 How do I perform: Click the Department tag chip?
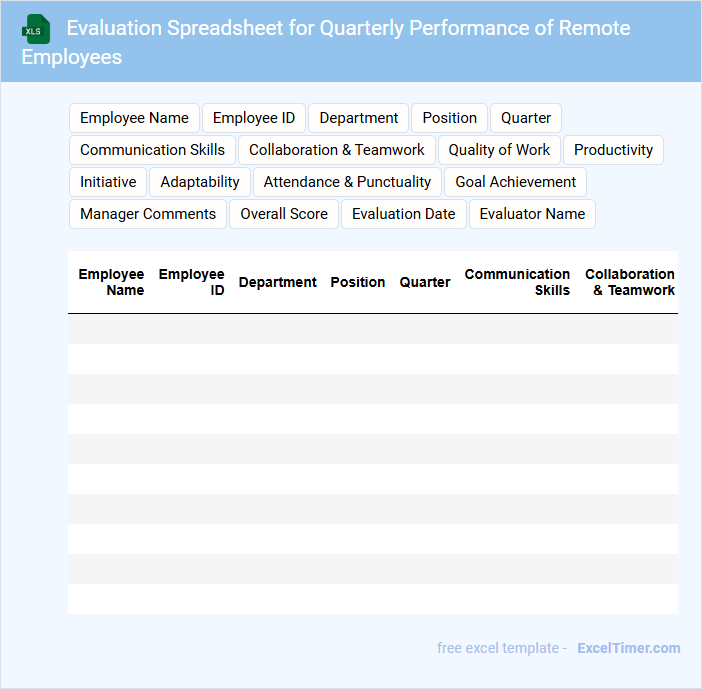(358, 118)
